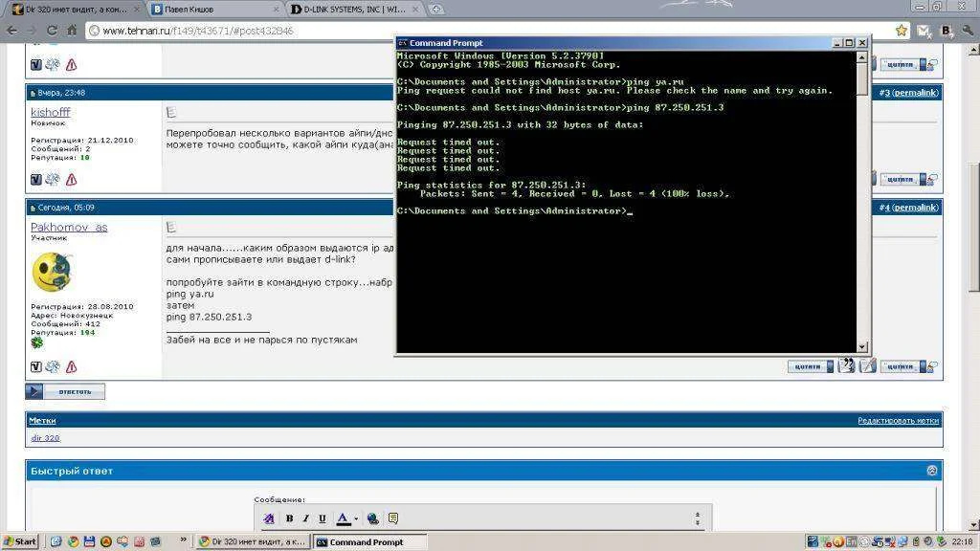Click цитата button on the topmost post
Screen dimensions: 980x551
point(902,64)
